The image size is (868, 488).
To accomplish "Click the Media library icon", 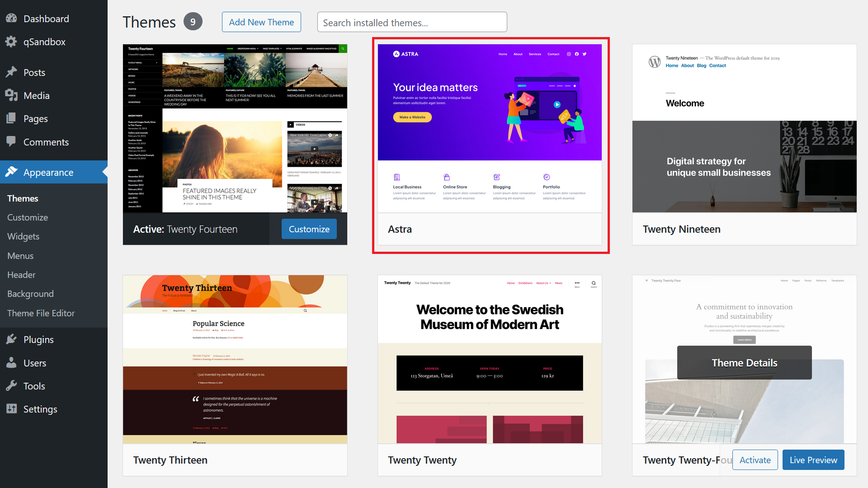I will pyautogui.click(x=11, y=95).
